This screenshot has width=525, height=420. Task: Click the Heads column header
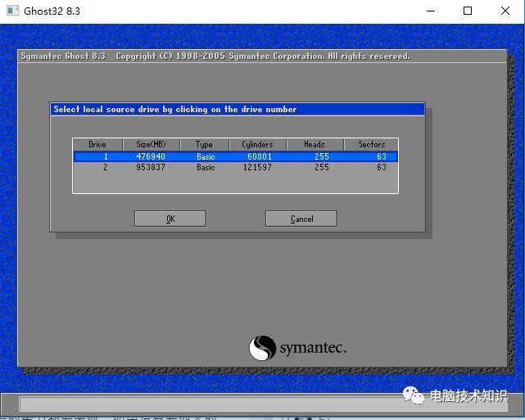(315, 145)
